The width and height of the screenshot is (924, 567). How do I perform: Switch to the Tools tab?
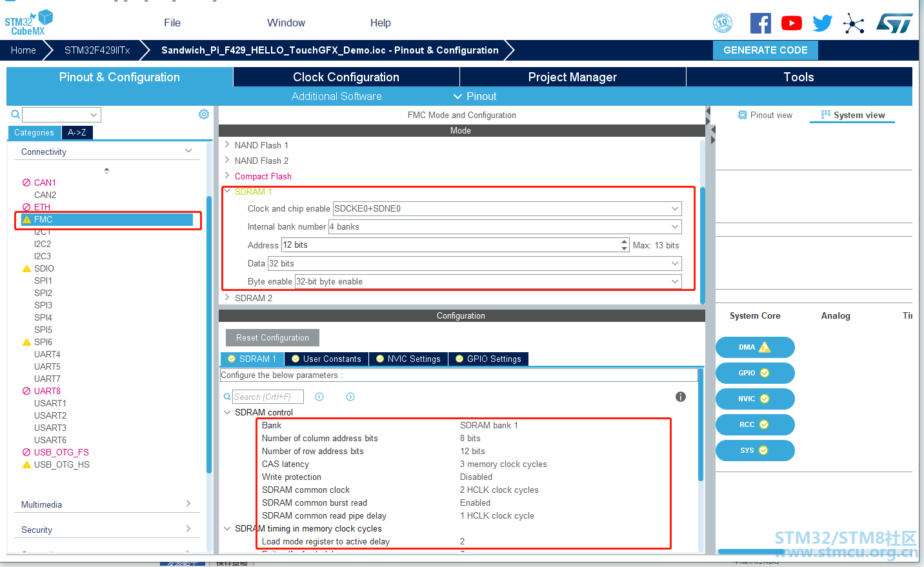click(x=799, y=77)
